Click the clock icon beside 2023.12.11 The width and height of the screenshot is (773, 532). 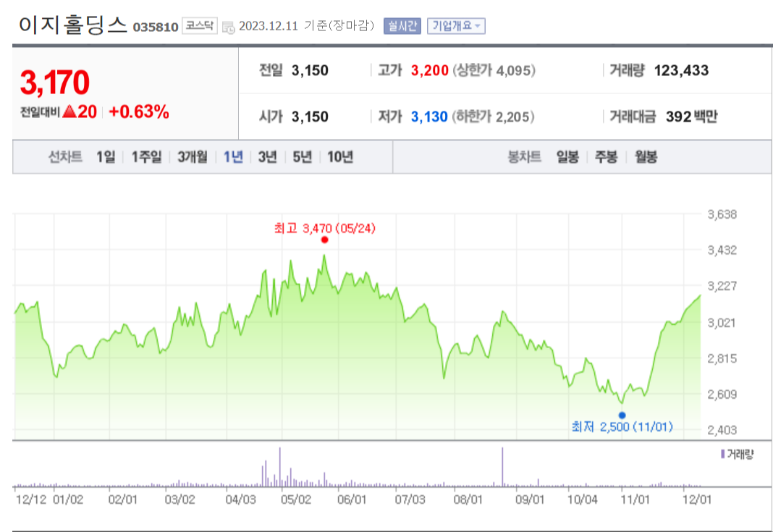pos(228,27)
